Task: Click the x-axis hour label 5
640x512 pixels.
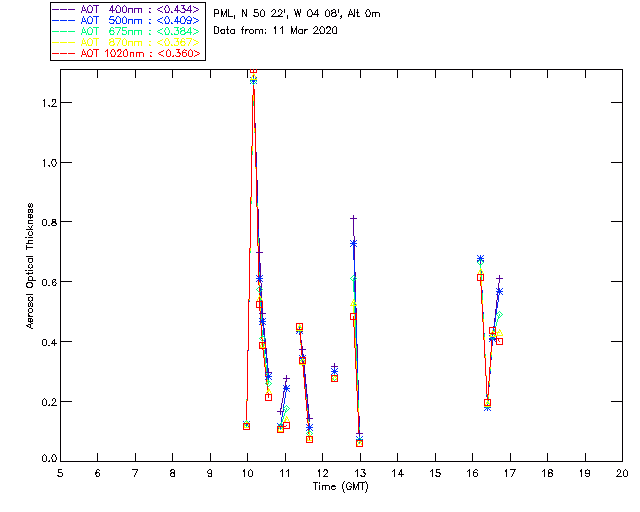Action: click(60, 473)
